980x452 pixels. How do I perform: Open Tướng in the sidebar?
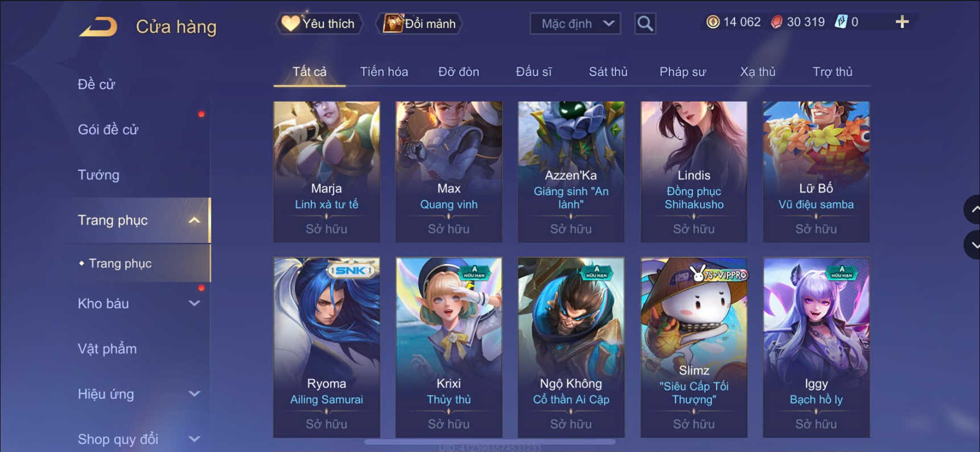[98, 175]
